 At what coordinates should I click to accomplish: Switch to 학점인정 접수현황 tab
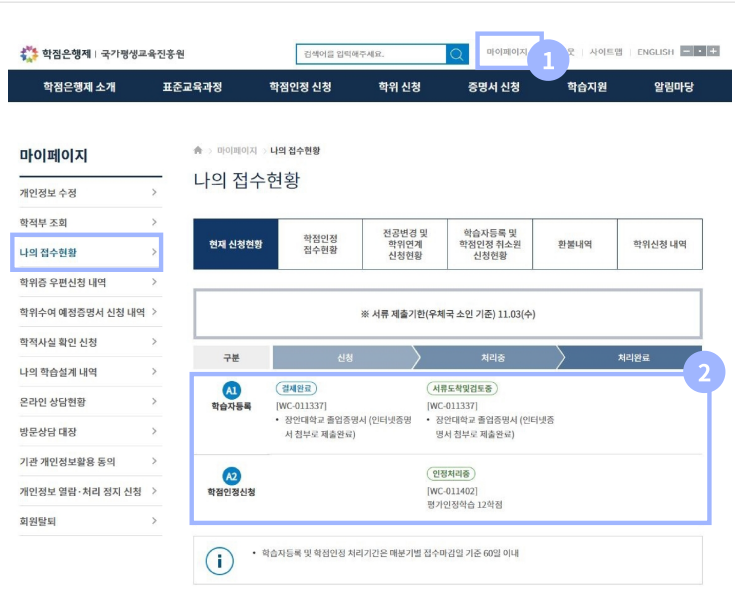click(320, 244)
